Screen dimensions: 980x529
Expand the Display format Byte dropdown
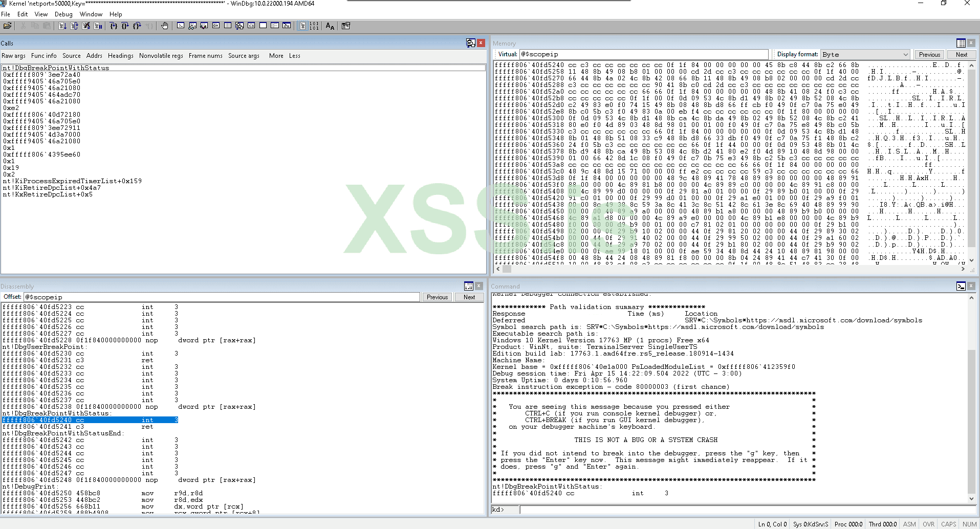[x=905, y=54]
